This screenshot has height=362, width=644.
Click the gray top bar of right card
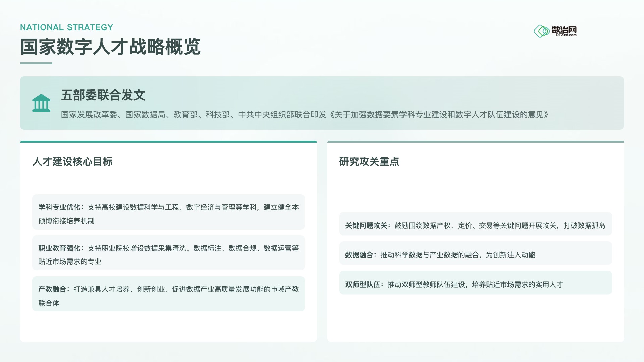(x=475, y=142)
